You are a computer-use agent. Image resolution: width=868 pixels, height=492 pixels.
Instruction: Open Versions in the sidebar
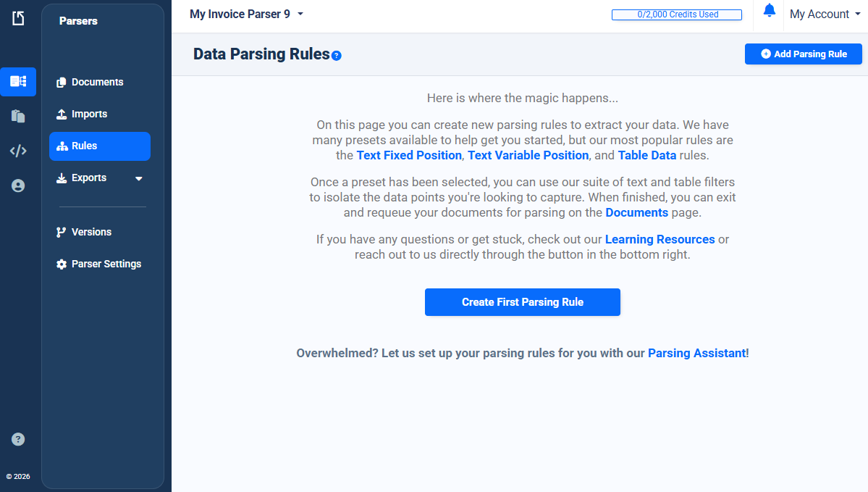click(91, 232)
